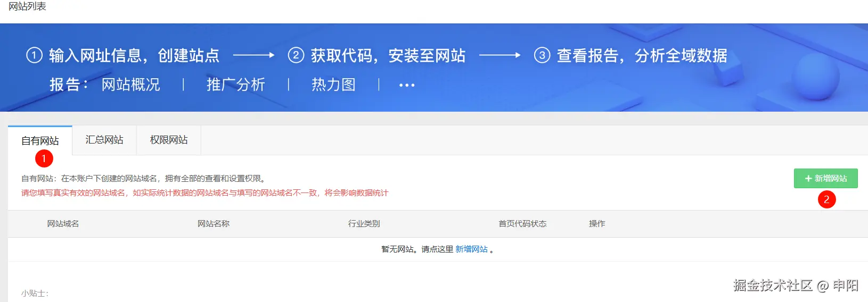The height and width of the screenshot is (302, 868).
Task: Click the 网站名称 column header
Action: (214, 224)
